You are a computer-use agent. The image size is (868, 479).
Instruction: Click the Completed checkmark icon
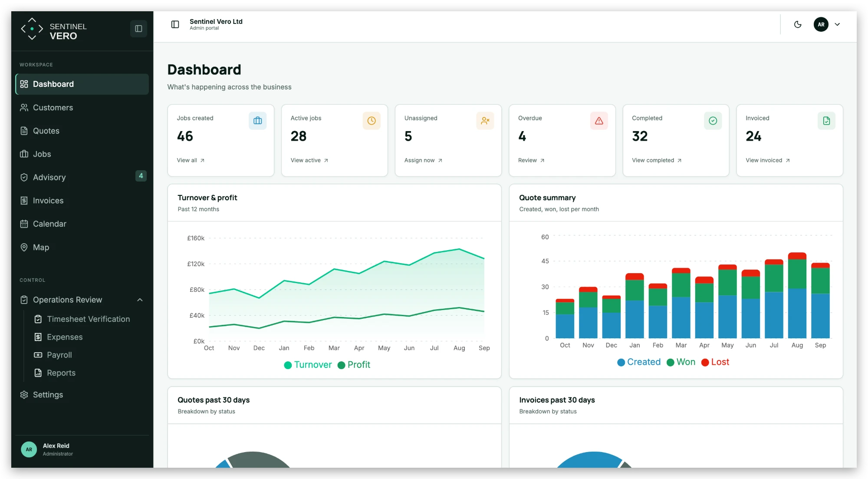point(713,121)
